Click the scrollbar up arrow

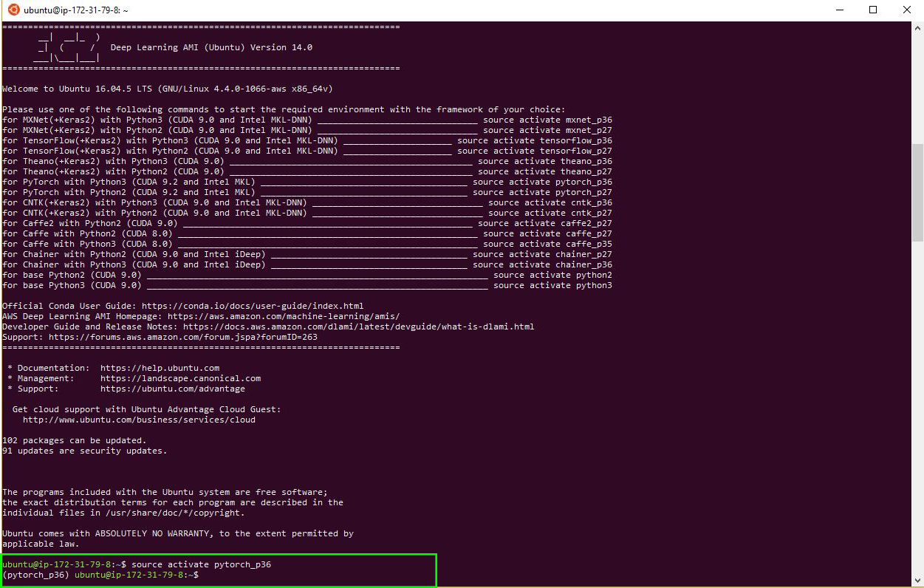917,27
